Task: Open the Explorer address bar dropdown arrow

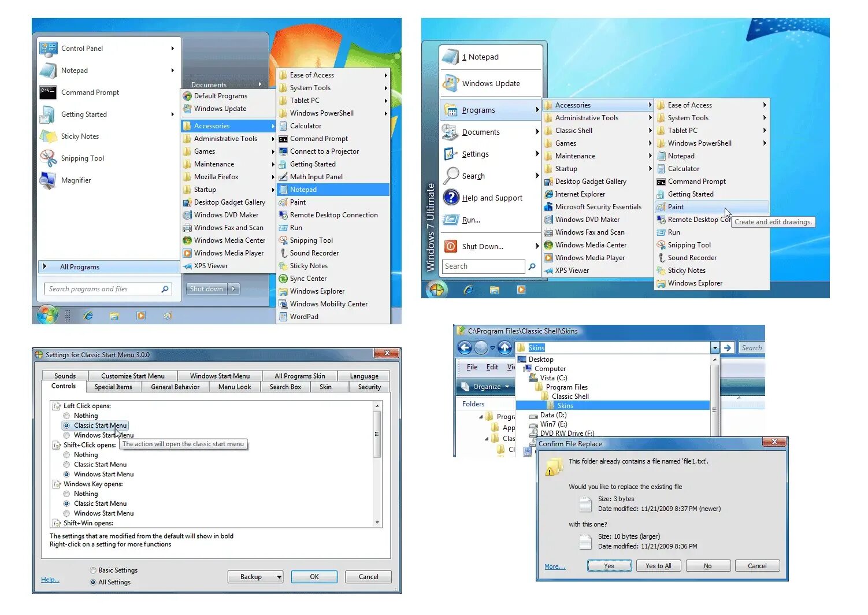Action: (715, 348)
